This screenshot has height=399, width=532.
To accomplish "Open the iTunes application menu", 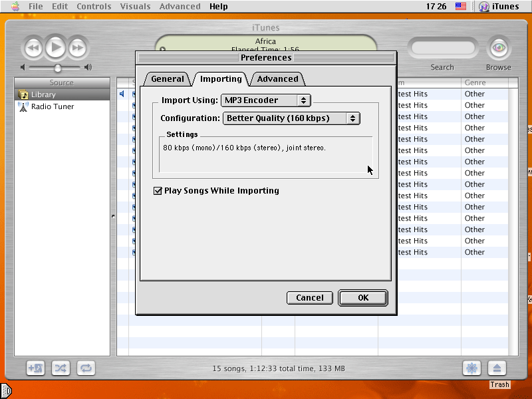I will tap(499, 6).
